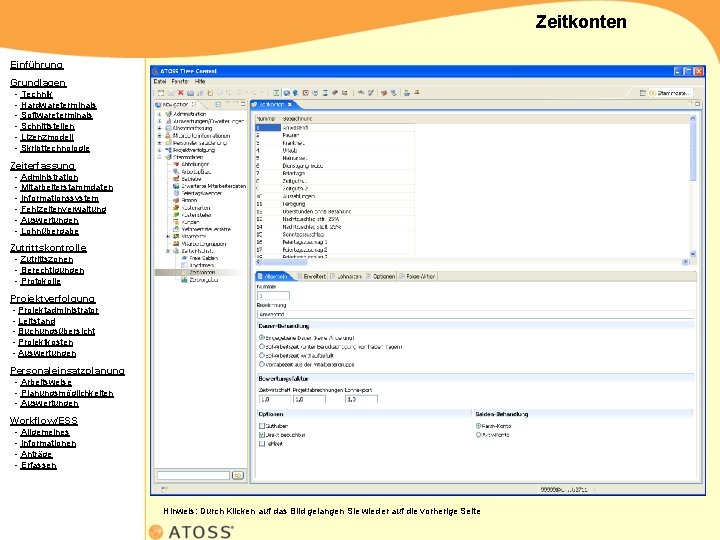Click the Stammdaten node icon in navigator
The image size is (720, 540).
168,157
